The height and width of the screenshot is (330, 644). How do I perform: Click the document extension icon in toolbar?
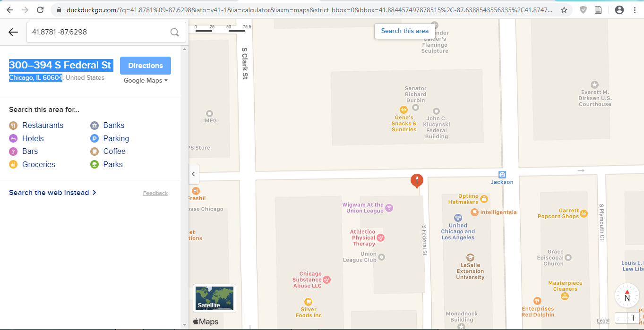(598, 10)
